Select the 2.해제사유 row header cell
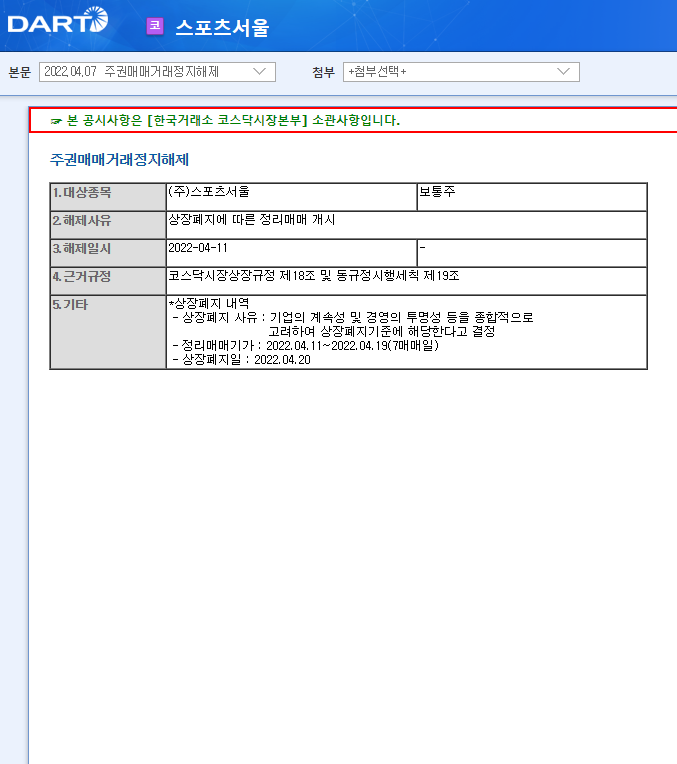The image size is (677, 764). point(108,225)
